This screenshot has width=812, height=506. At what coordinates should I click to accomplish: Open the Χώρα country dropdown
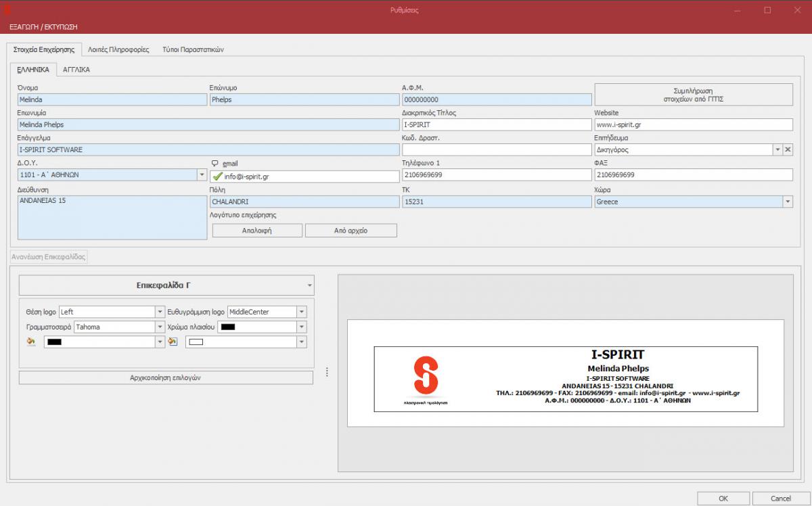click(788, 202)
